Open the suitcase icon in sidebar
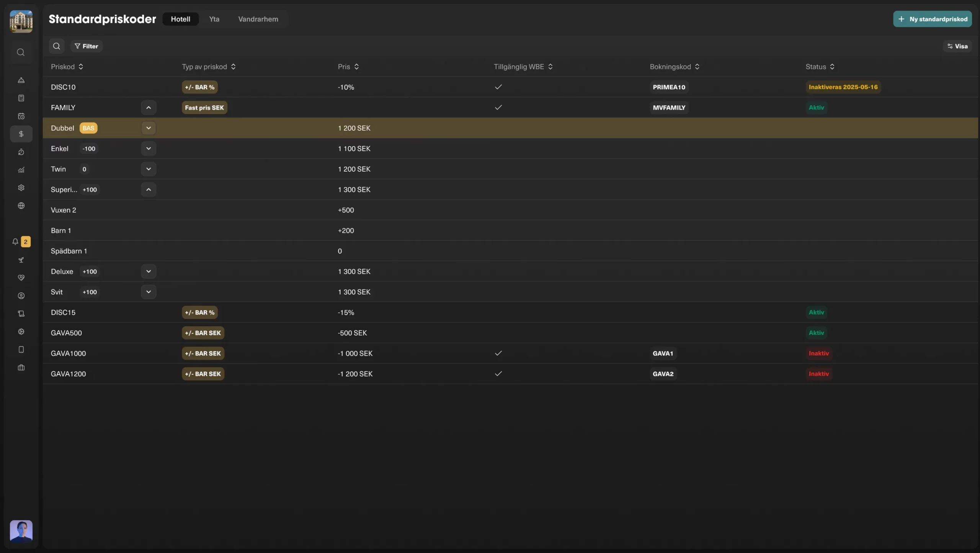The image size is (980, 553). point(21,367)
